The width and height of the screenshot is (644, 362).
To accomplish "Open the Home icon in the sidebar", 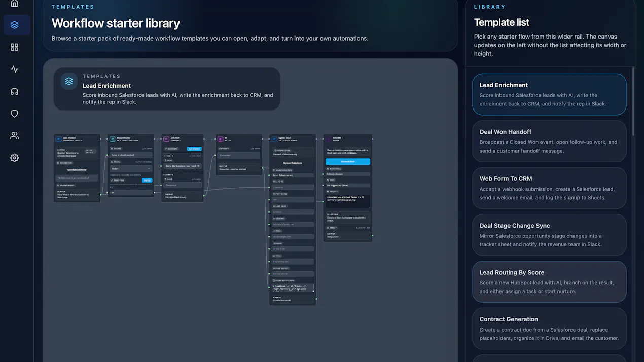I will [x=14, y=3].
